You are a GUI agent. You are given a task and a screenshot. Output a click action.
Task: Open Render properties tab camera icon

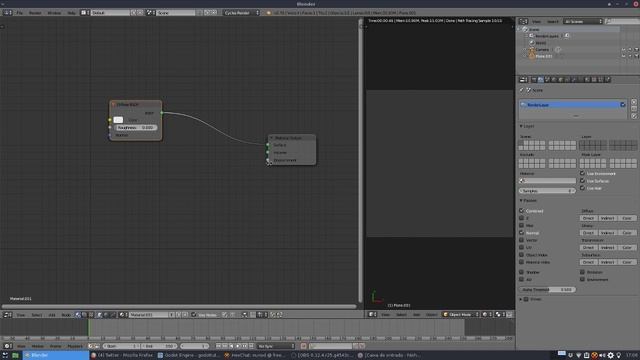click(534, 80)
